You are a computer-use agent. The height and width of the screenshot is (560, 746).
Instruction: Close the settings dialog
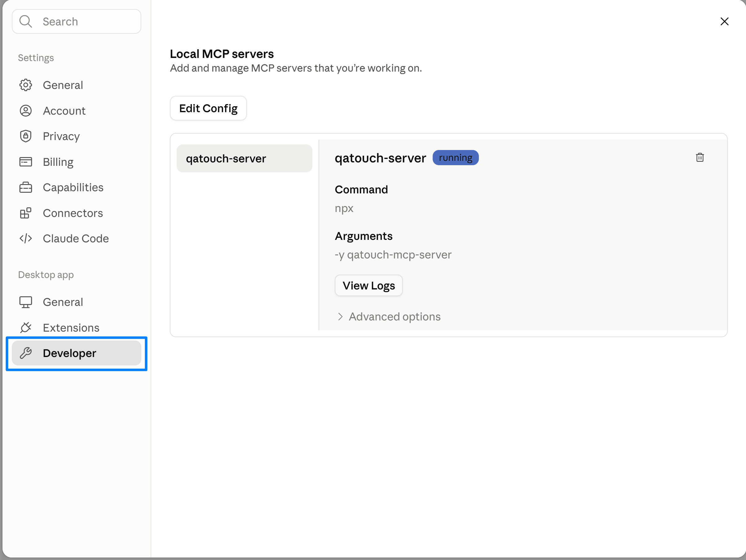coord(724,21)
